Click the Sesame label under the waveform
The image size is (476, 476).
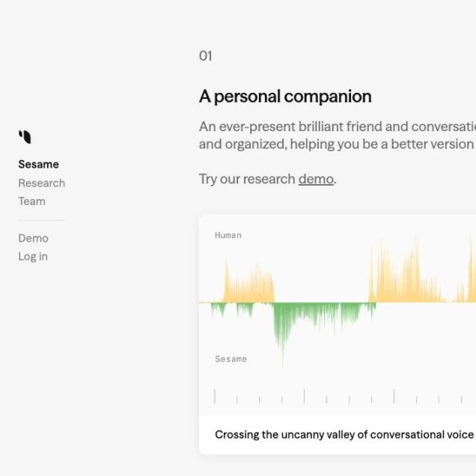(x=231, y=359)
